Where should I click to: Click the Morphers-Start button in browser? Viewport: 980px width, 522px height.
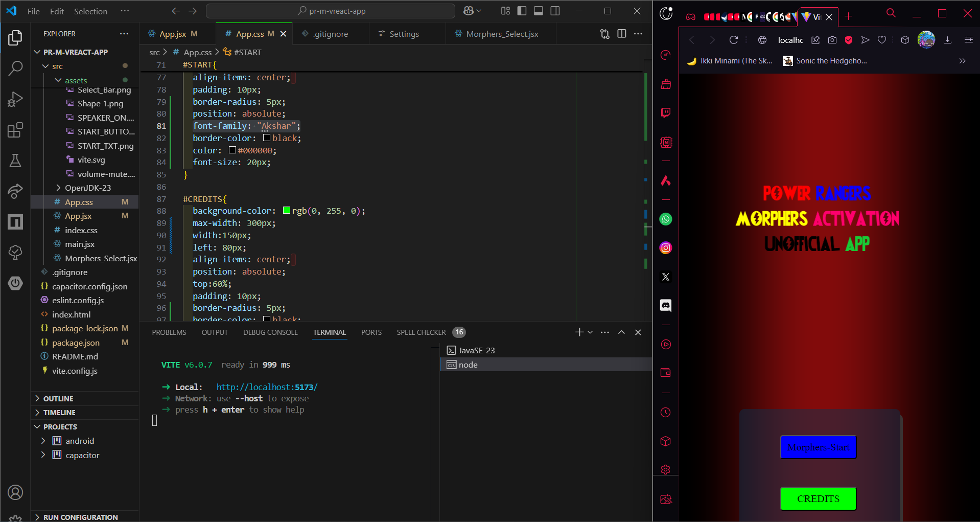pos(818,447)
